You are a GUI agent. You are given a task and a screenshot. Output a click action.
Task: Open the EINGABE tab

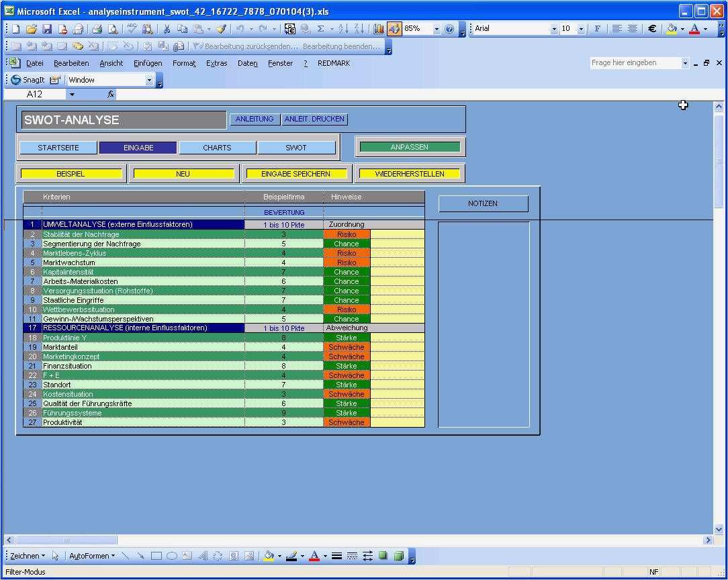coord(137,147)
